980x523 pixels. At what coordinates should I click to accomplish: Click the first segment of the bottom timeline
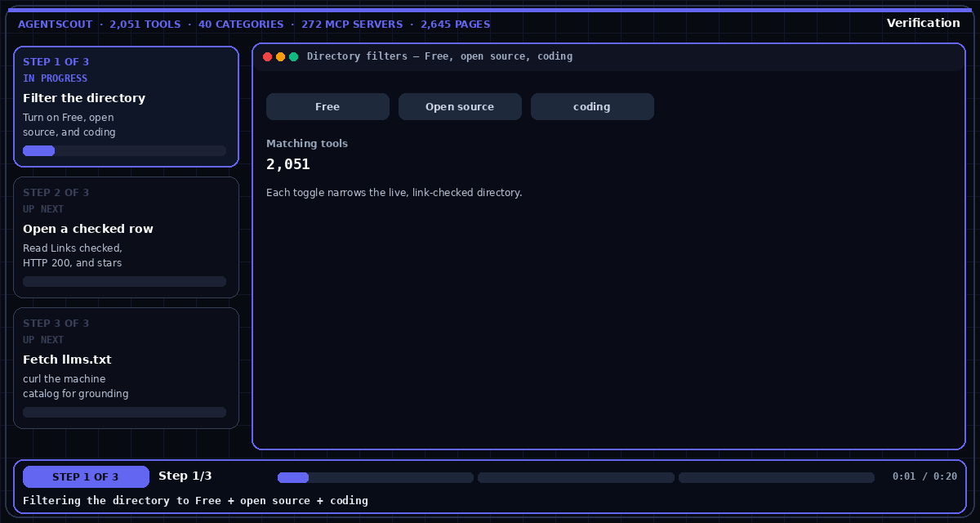click(376, 477)
